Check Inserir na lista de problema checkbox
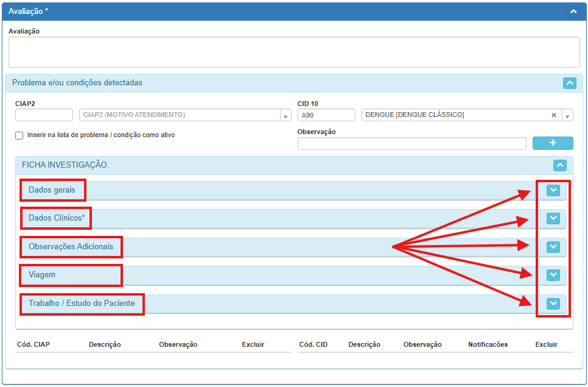The width and height of the screenshot is (588, 387). click(19, 135)
